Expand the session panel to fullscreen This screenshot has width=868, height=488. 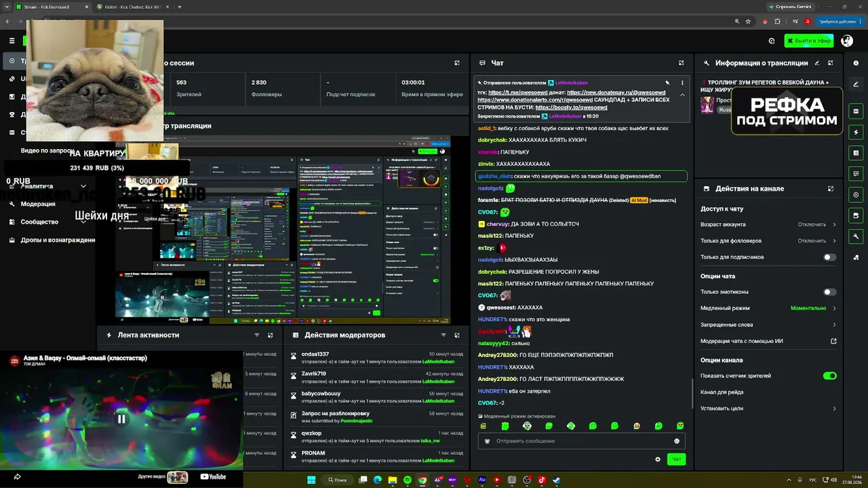457,63
